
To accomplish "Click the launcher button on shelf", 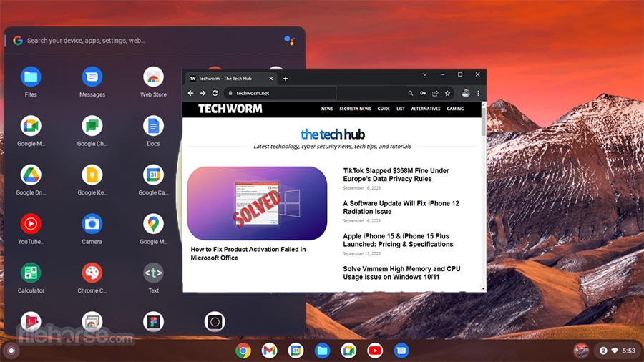I will [x=11, y=351].
